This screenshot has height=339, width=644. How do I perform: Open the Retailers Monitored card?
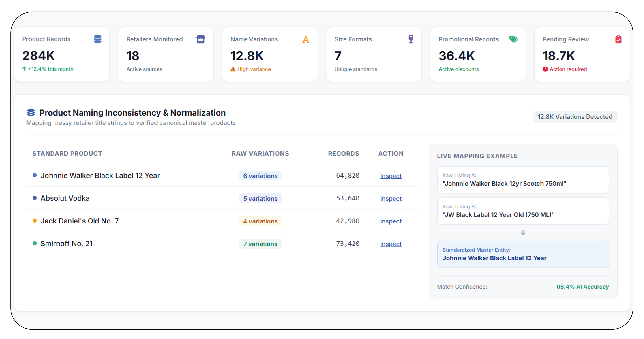pos(166,54)
